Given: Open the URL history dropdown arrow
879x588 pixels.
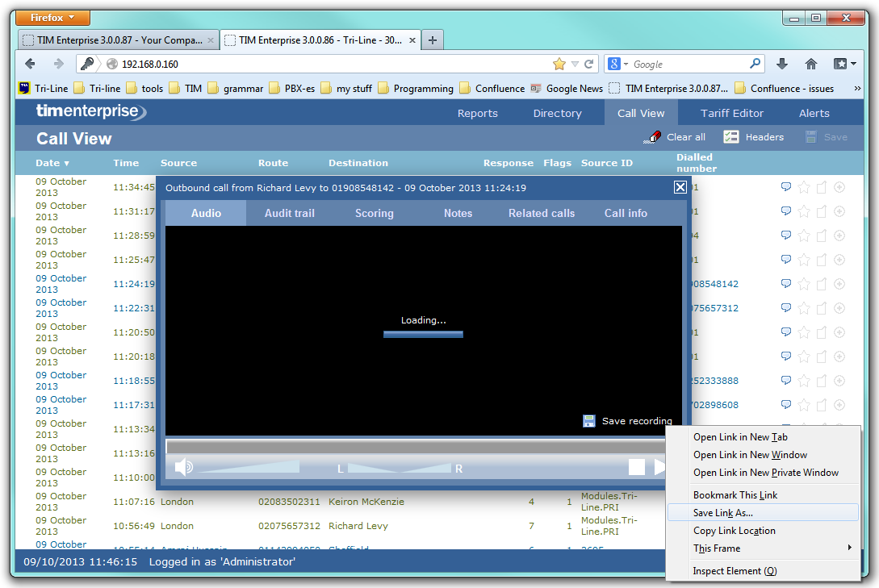Looking at the screenshot, I should pyautogui.click(x=575, y=65).
